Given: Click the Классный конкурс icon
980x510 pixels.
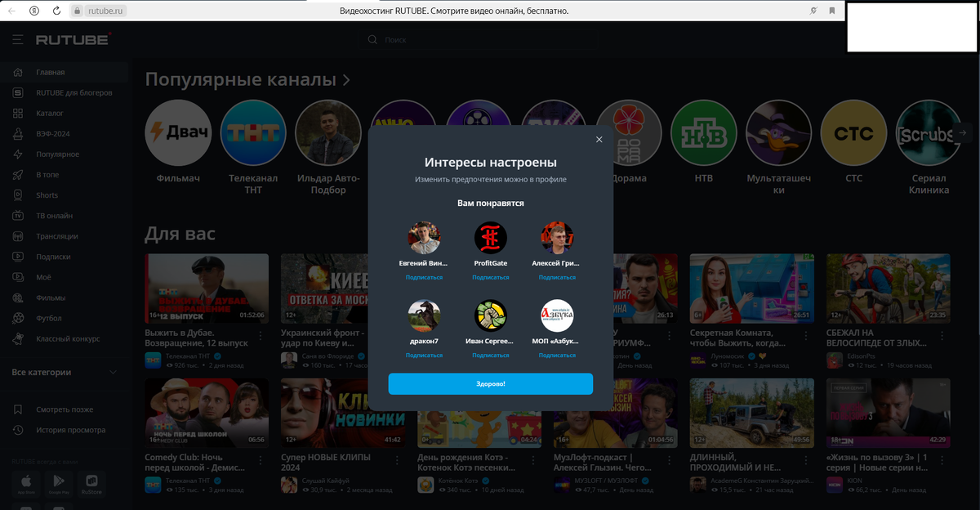Looking at the screenshot, I should (18, 338).
